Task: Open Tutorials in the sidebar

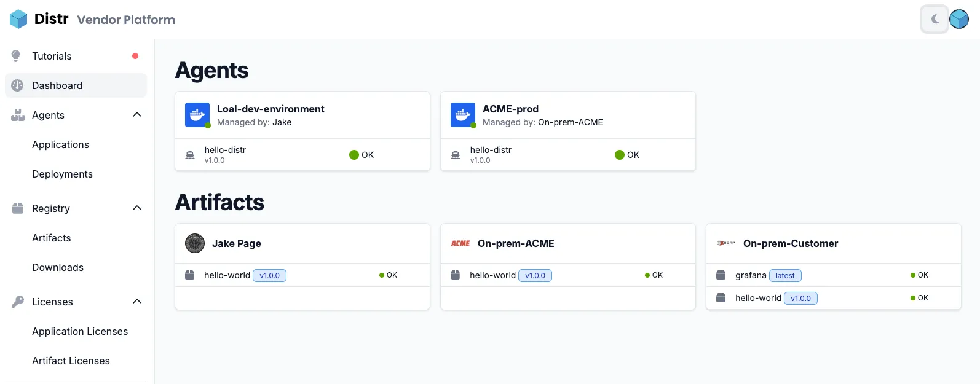Action: (76, 56)
